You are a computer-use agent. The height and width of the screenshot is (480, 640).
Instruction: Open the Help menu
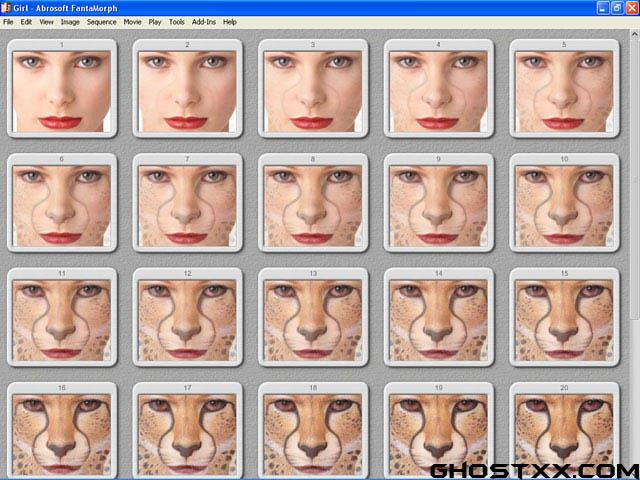tap(230, 22)
